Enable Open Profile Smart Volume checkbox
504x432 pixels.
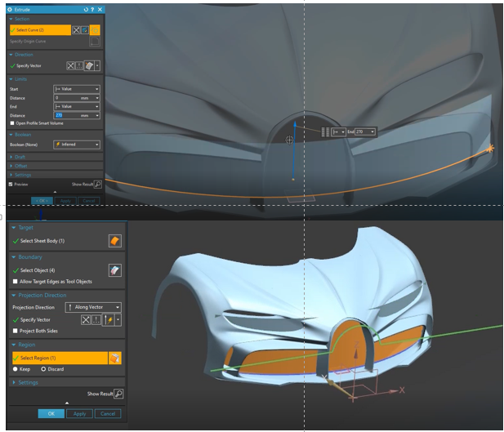pos(12,123)
